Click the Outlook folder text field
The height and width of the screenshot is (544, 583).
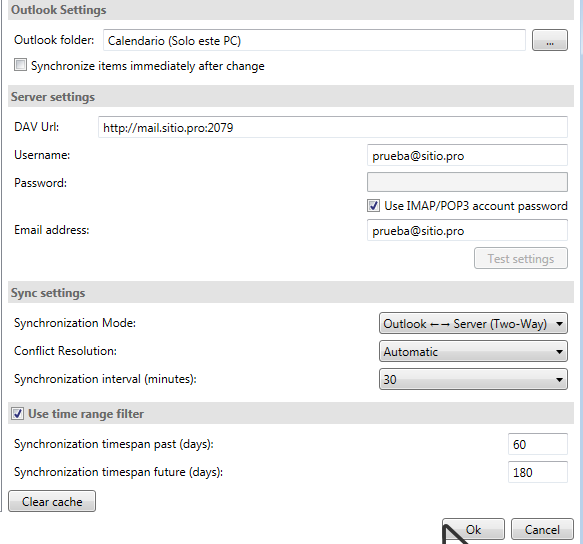pos(314,40)
